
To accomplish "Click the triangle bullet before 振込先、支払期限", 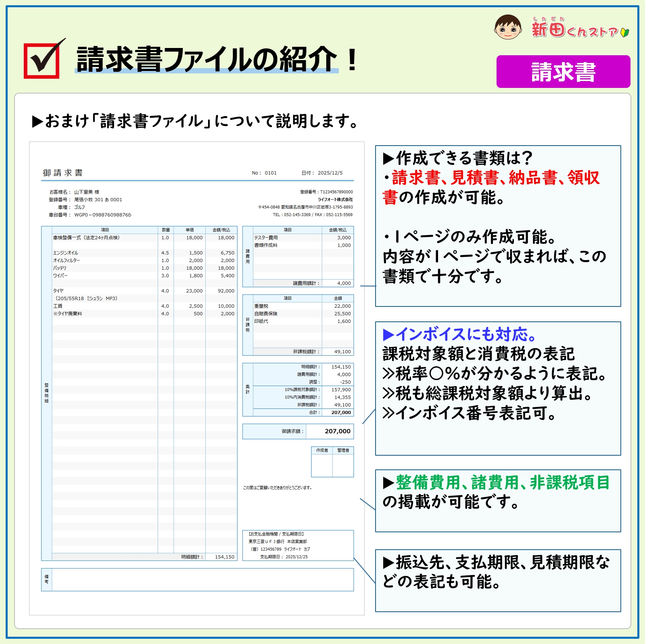I will pyautogui.click(x=388, y=562).
